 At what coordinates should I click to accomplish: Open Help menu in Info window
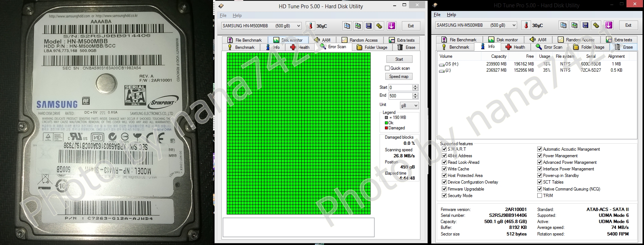[451, 15]
